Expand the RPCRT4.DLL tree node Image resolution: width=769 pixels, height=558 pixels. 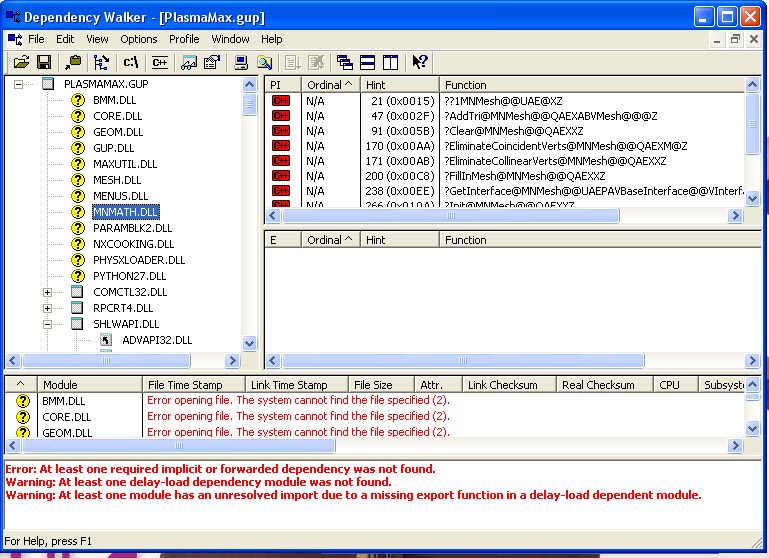pyautogui.click(x=47, y=308)
